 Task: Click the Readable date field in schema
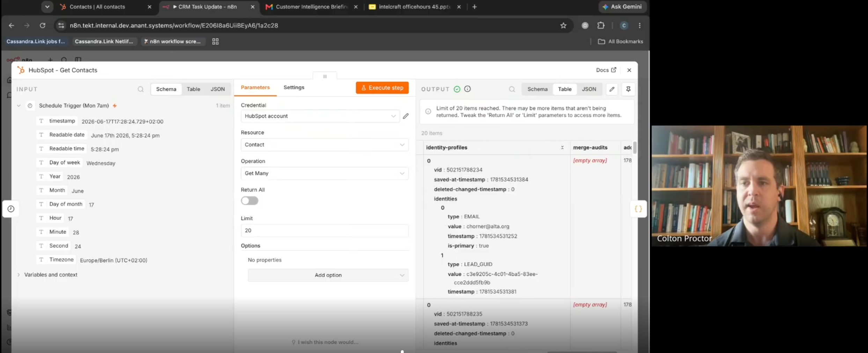click(61, 135)
